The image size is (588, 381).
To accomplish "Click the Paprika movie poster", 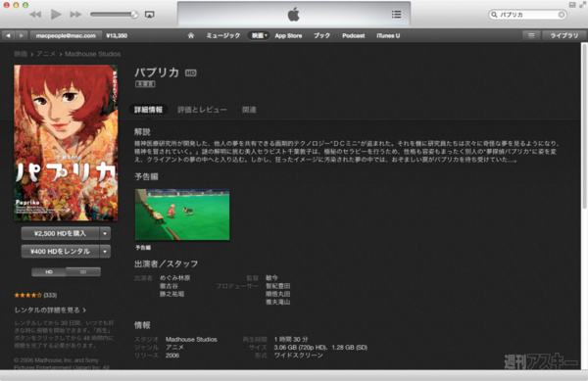I will (x=66, y=143).
